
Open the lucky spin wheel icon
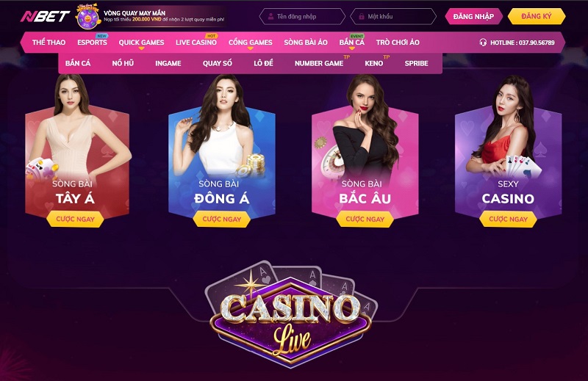87,16
